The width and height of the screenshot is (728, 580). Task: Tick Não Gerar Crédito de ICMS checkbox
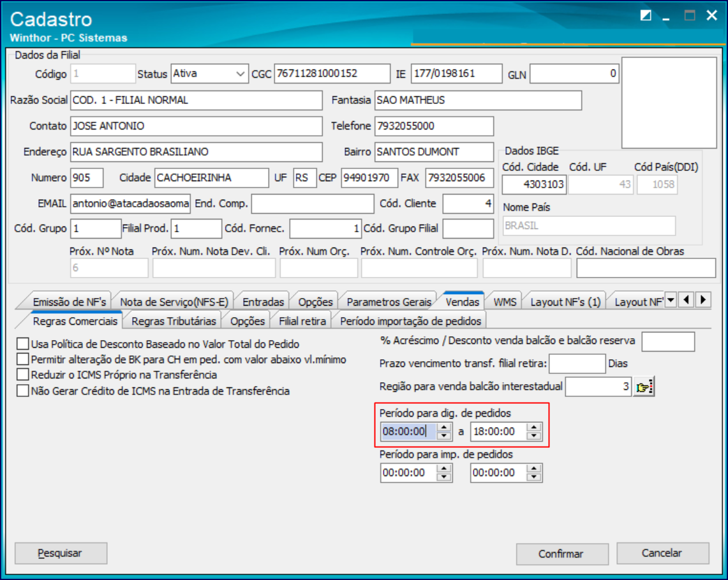click(23, 390)
